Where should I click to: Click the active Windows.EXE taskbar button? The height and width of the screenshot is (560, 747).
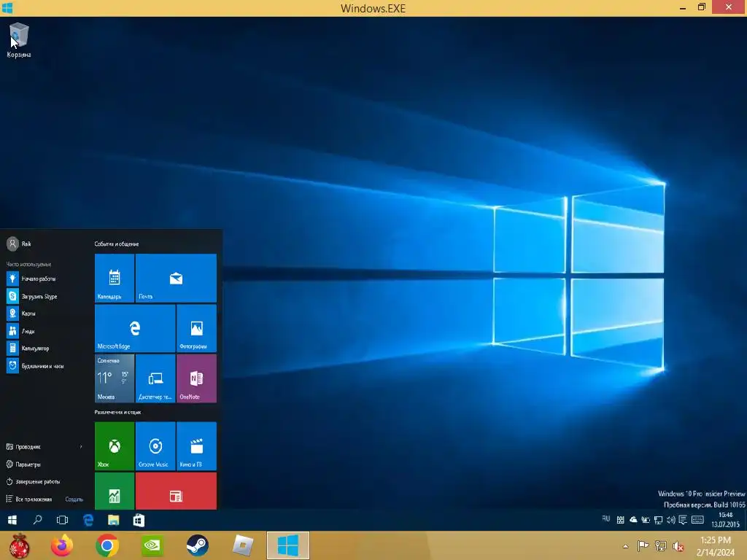287,545
